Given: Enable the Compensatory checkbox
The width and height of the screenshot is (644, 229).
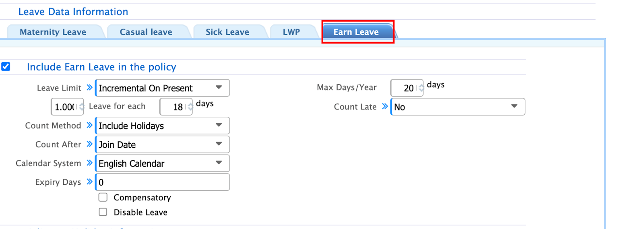Looking at the screenshot, I should pos(103,197).
